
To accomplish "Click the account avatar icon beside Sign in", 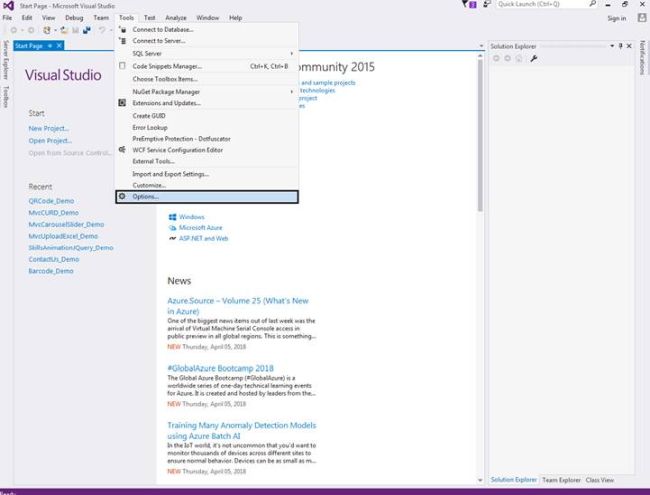I will point(642,18).
